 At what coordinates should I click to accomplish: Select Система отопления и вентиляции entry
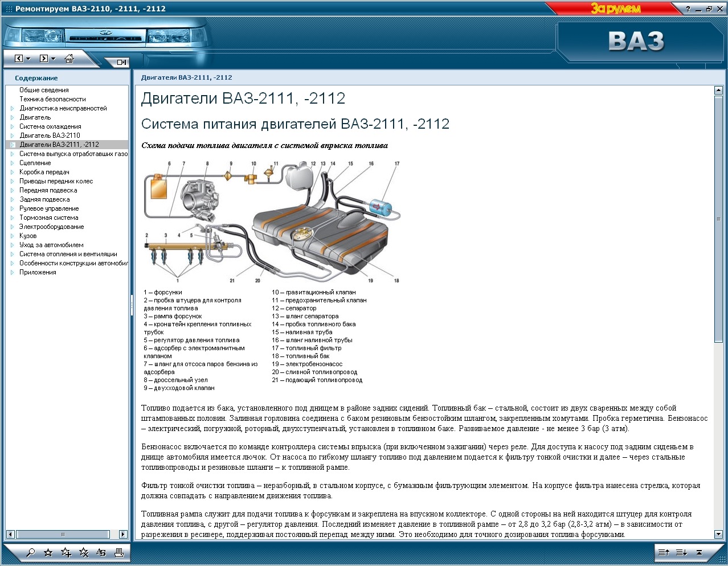click(68, 254)
